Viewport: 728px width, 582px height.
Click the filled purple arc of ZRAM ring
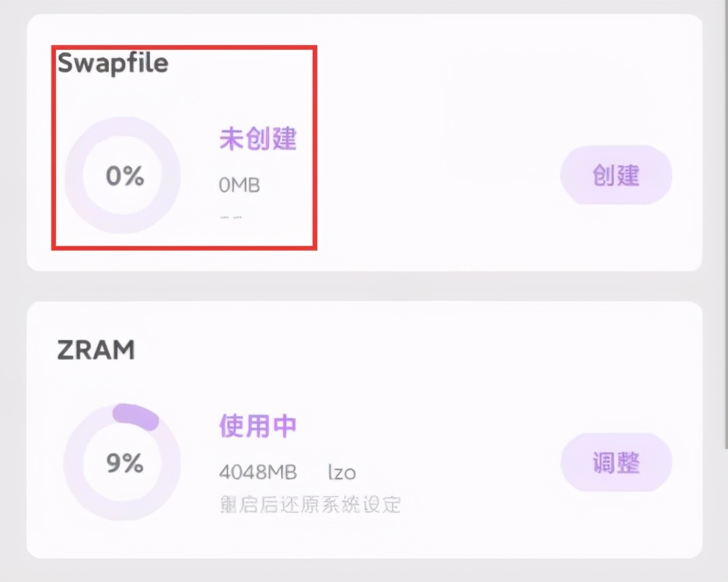tap(136, 415)
